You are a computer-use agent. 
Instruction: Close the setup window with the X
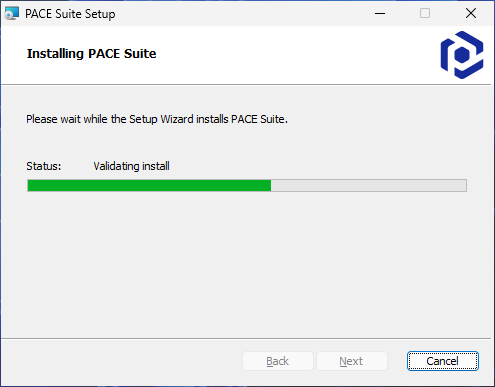[x=471, y=13]
